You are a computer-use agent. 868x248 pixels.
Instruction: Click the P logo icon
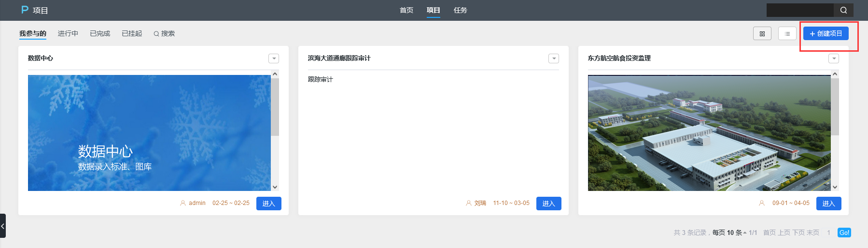tap(25, 10)
